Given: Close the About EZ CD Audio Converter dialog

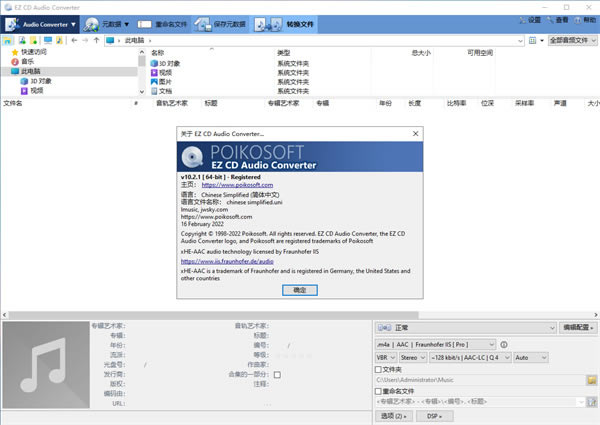Looking at the screenshot, I should click(x=416, y=134).
